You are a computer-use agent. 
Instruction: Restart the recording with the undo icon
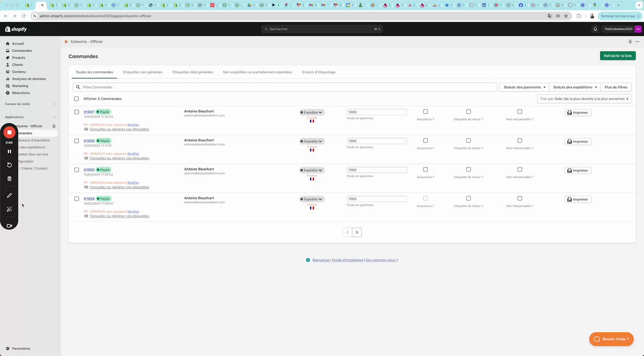coord(9,165)
